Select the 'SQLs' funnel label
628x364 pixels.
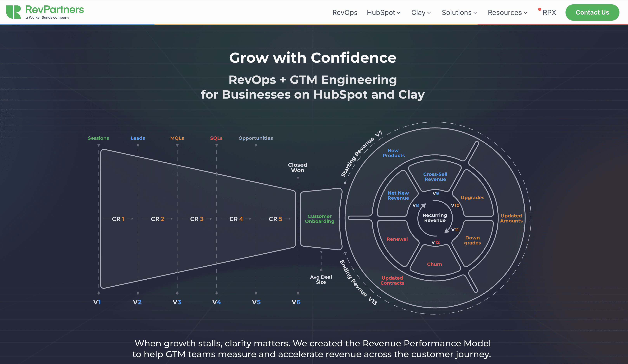coord(216,138)
